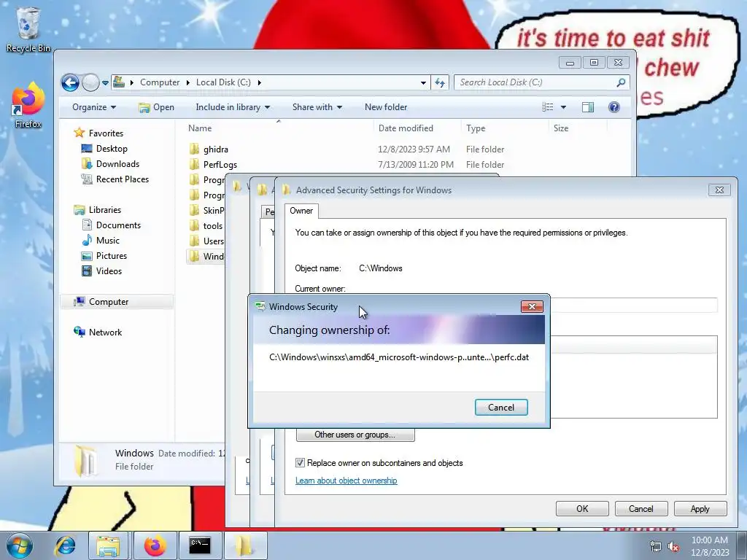Open the Firefox desktop shortcut

[x=28, y=105]
